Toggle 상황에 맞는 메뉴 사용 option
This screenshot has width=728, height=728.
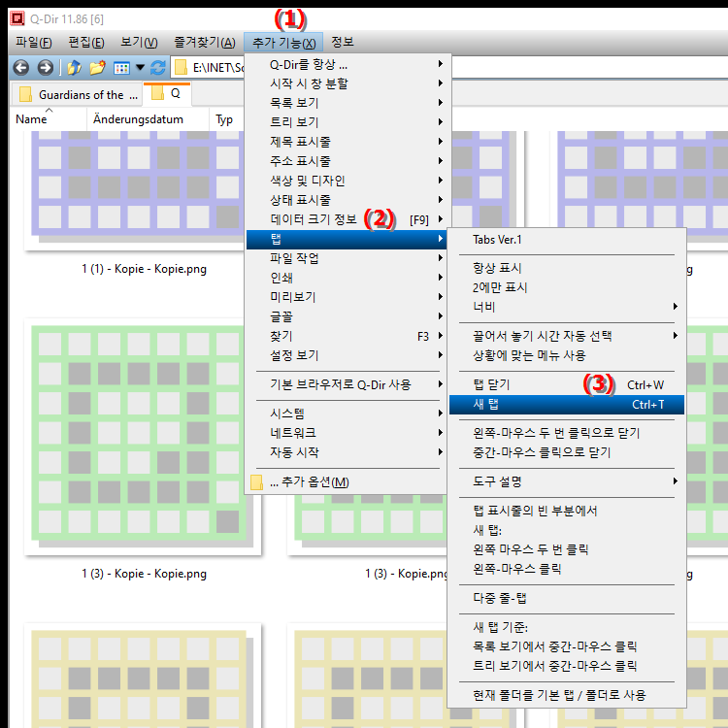point(567,355)
